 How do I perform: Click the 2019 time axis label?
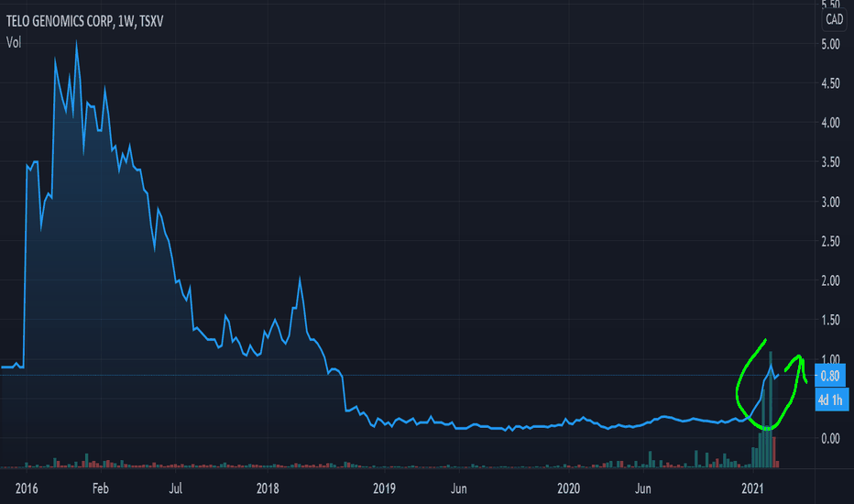coord(384,488)
